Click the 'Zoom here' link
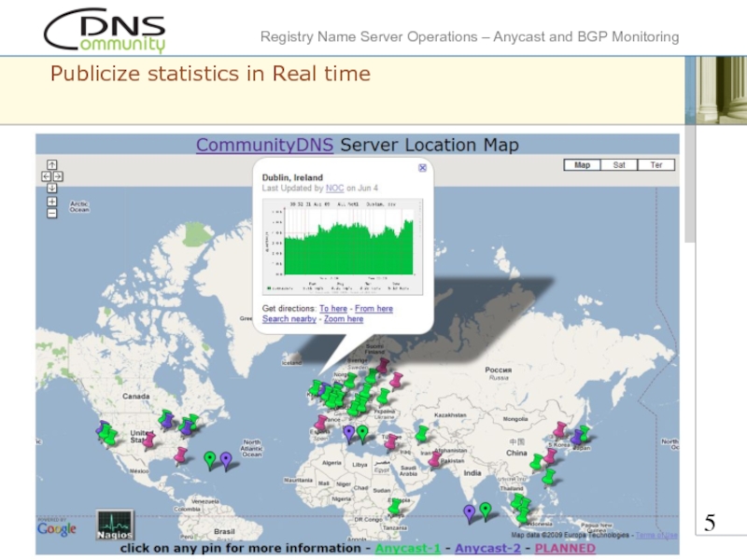This screenshot has width=747, height=560. 344,319
